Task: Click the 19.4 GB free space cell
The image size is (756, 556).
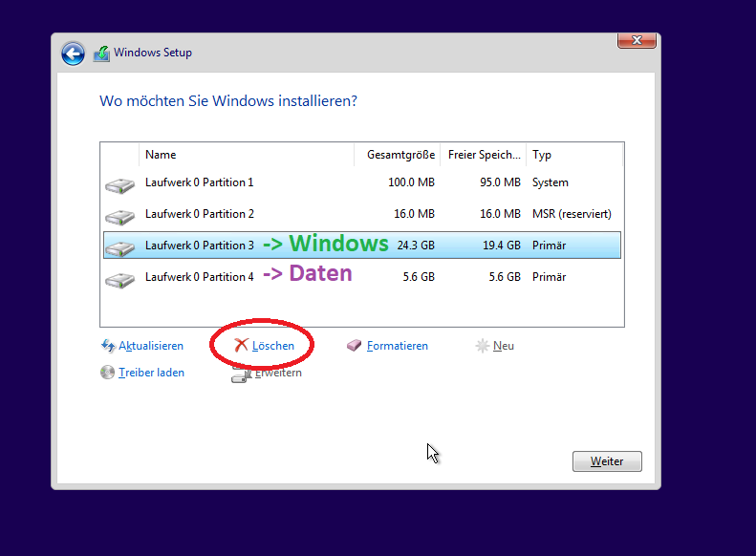Action: [502, 246]
